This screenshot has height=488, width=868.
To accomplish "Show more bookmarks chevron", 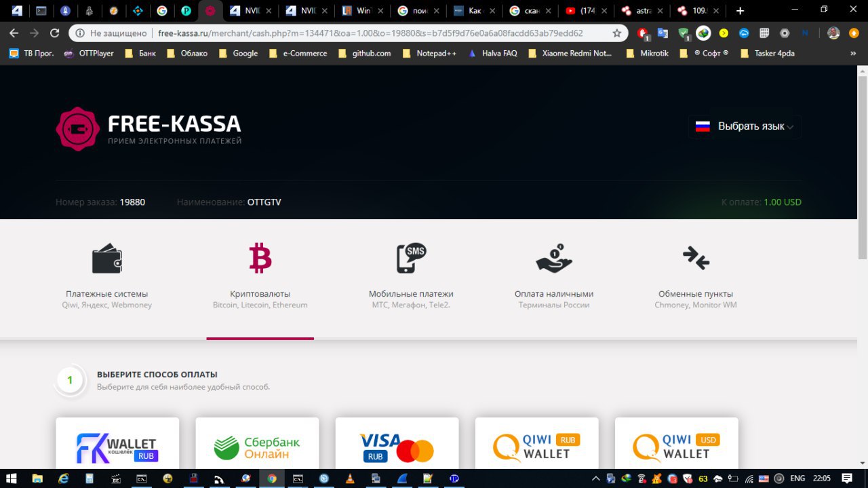I will 852,53.
